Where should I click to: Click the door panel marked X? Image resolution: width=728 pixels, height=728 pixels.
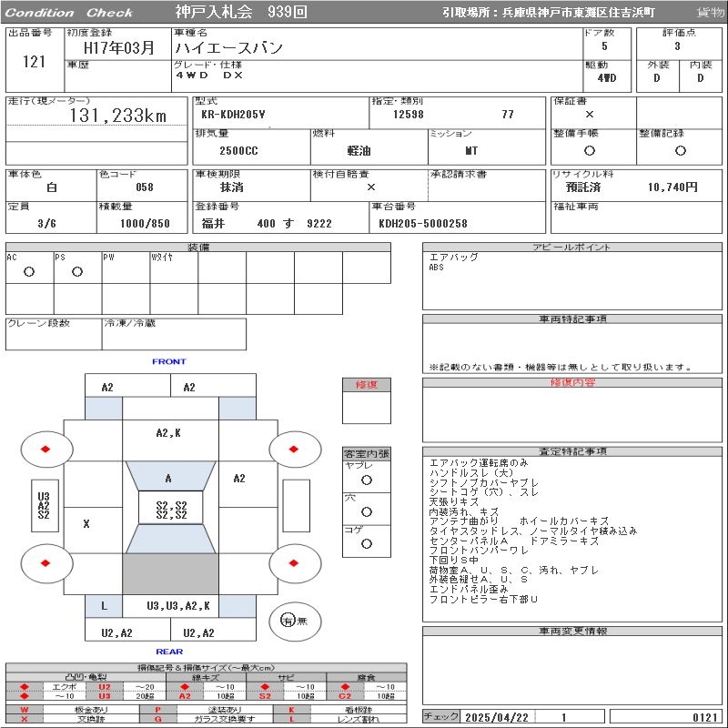93,530
